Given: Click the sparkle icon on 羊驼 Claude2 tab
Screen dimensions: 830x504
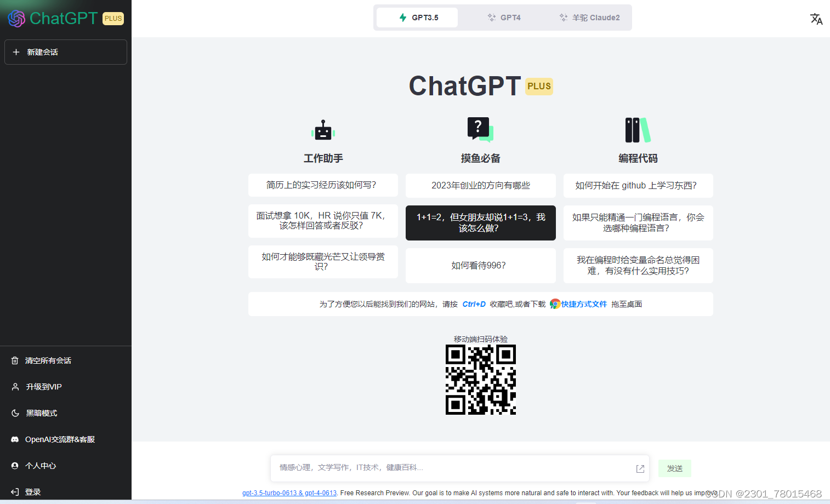Looking at the screenshot, I should (x=564, y=18).
